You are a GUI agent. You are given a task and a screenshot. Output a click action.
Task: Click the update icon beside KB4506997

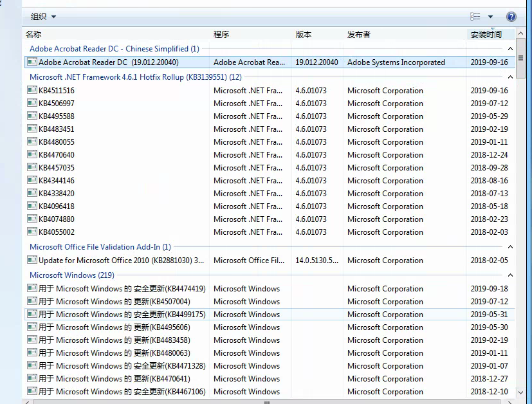point(32,103)
